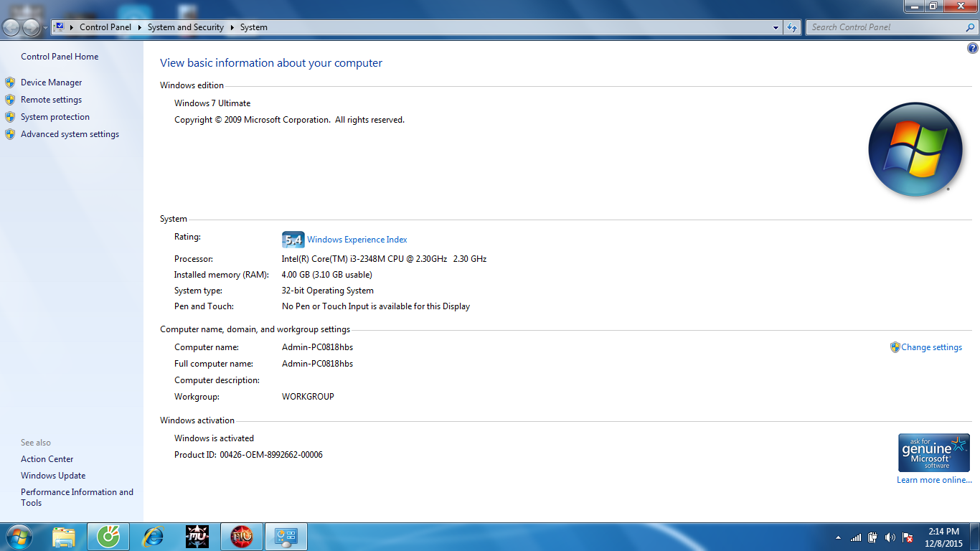The height and width of the screenshot is (551, 980).
Task: Open Action Center flag tray icon
Action: point(908,537)
